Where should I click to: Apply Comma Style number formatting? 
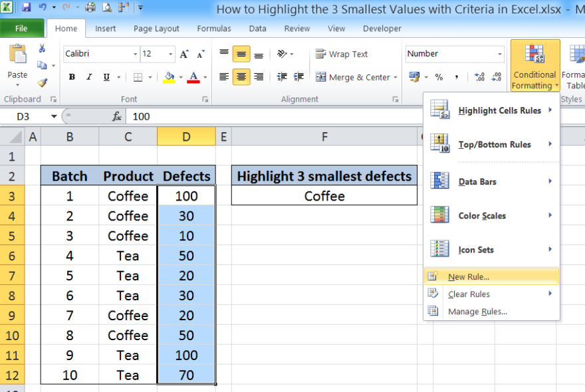pos(456,76)
